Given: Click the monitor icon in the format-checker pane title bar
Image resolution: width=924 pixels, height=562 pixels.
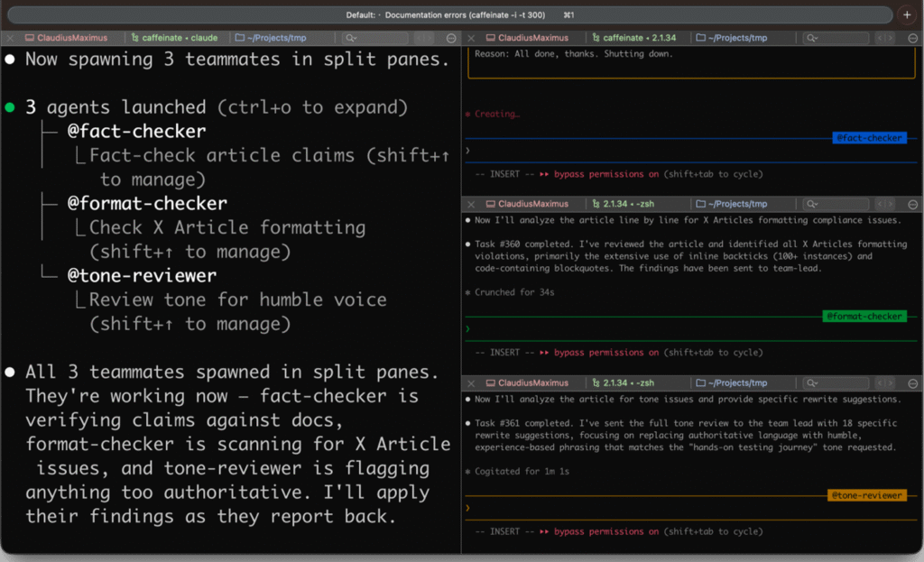Looking at the screenshot, I should click(x=490, y=204).
